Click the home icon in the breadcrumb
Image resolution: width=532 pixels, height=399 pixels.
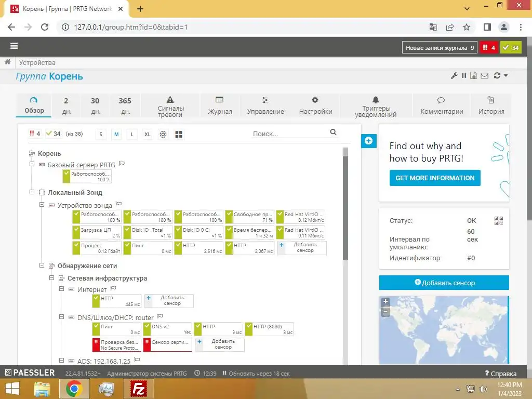7,62
